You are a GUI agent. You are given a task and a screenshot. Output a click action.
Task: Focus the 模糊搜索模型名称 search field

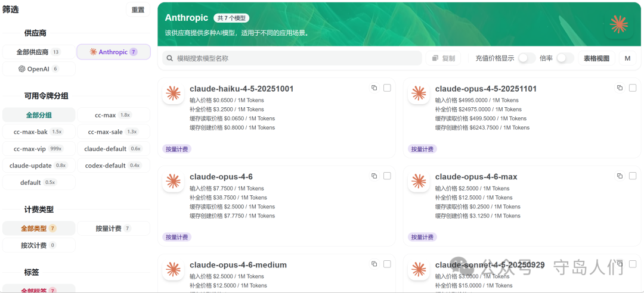(292, 58)
